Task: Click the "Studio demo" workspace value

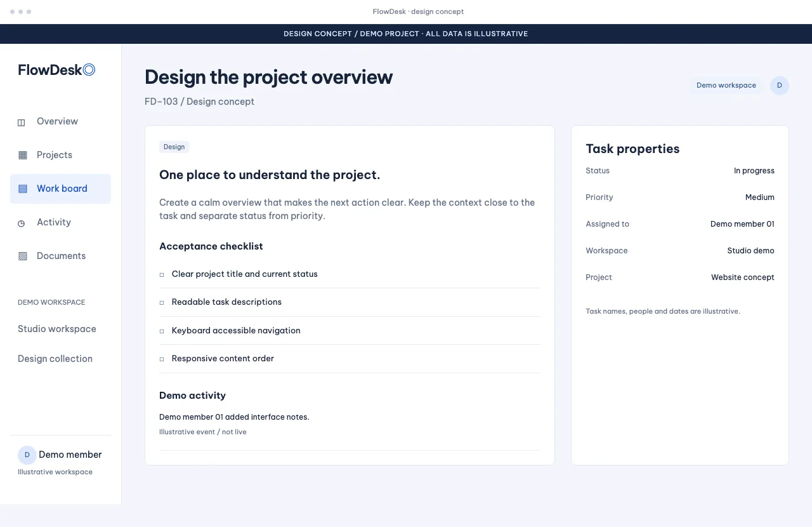Action: coord(751,251)
